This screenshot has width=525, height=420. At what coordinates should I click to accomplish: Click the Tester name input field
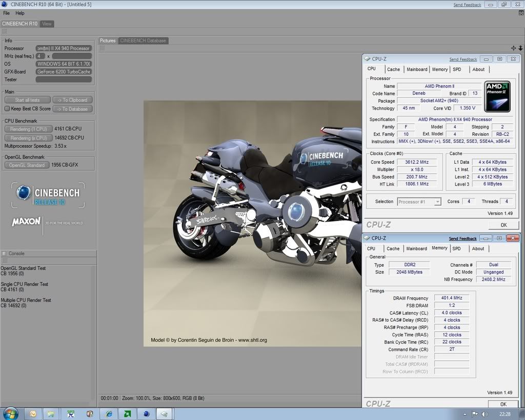pos(64,79)
